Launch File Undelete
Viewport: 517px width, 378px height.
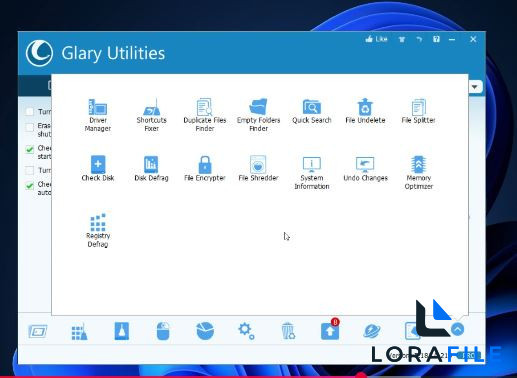(365, 111)
